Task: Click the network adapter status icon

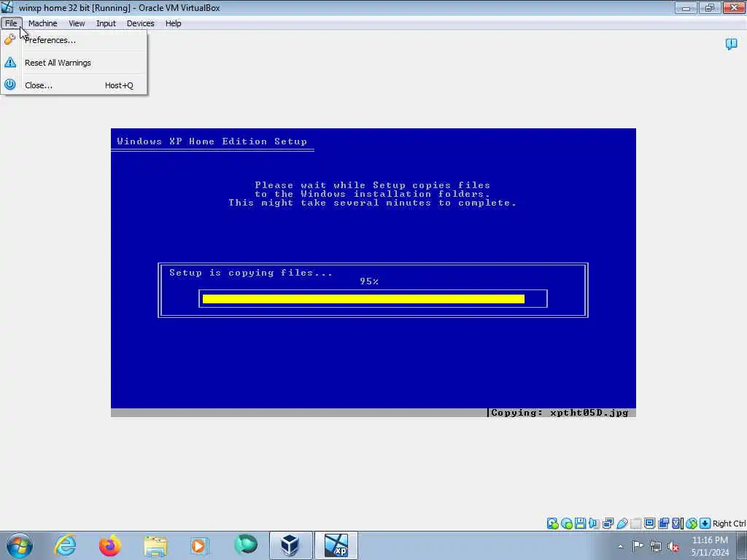Action: point(608,524)
